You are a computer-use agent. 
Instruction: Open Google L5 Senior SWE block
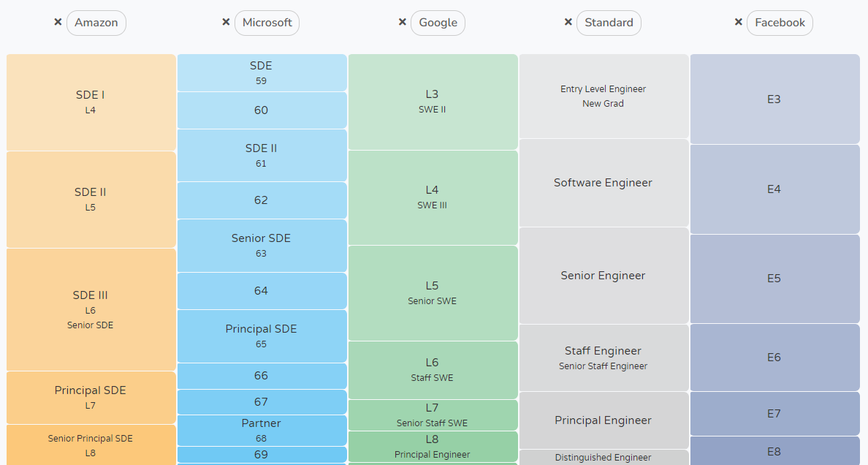(x=433, y=292)
